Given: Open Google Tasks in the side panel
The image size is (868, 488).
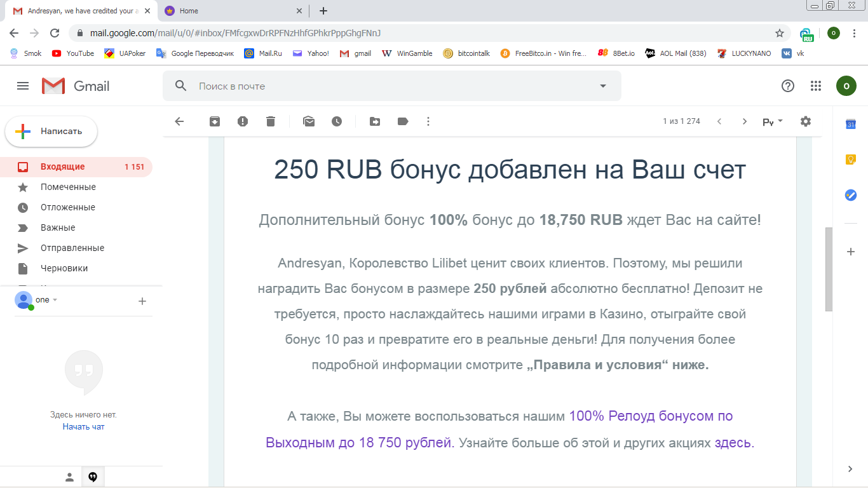Looking at the screenshot, I should (x=851, y=195).
